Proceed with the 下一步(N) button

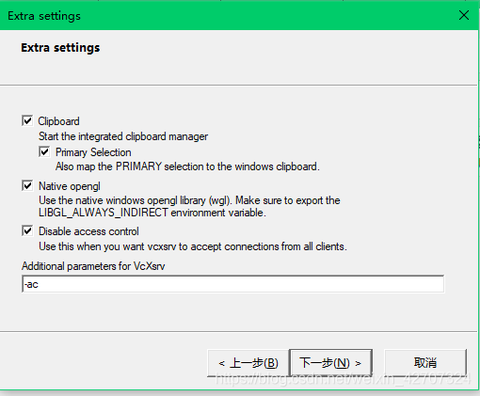pos(331,363)
